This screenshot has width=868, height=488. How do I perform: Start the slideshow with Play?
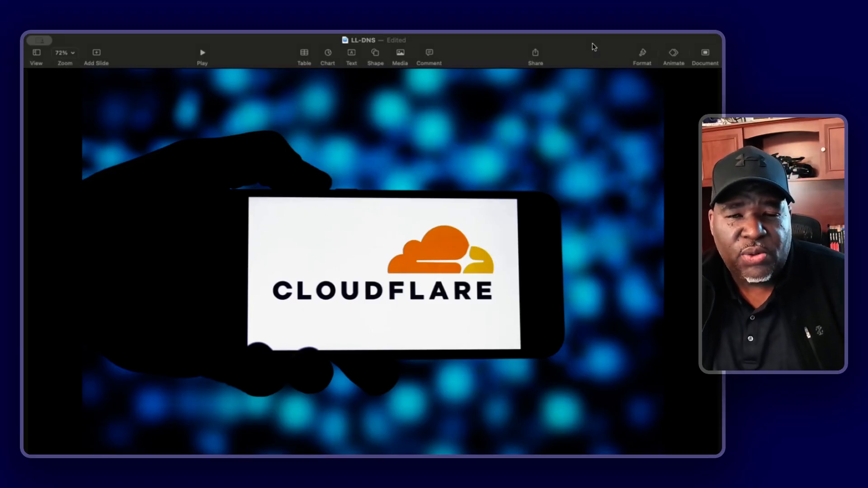pos(202,57)
